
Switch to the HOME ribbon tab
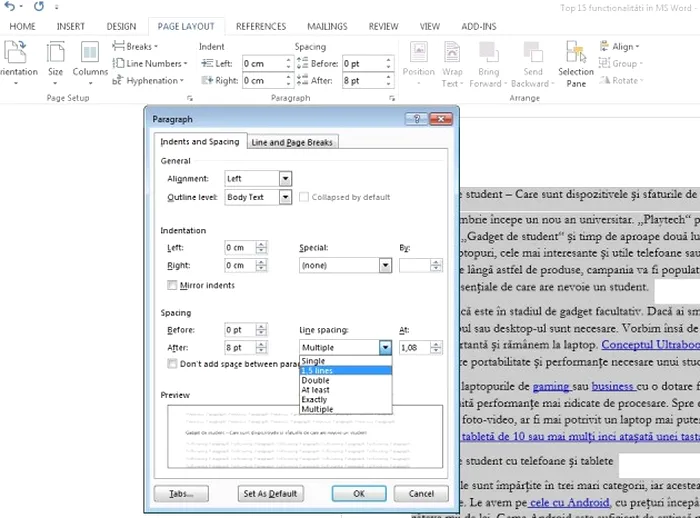22,26
